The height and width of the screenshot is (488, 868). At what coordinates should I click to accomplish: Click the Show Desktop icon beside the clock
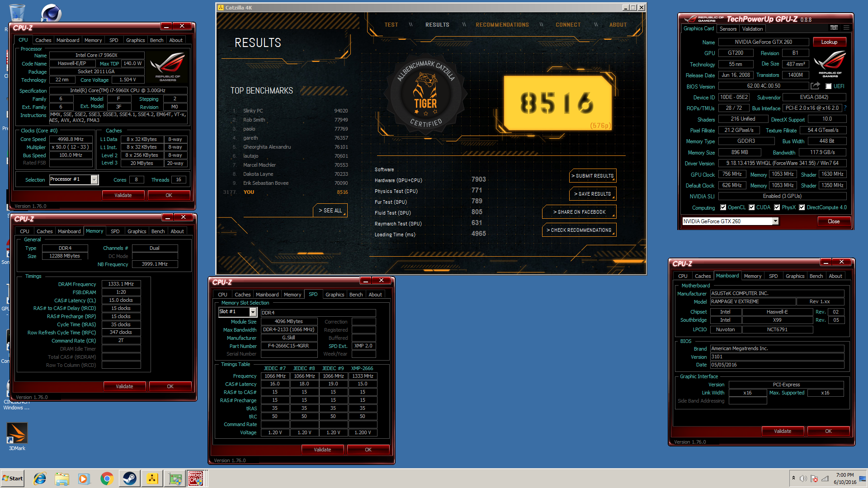(x=863, y=479)
